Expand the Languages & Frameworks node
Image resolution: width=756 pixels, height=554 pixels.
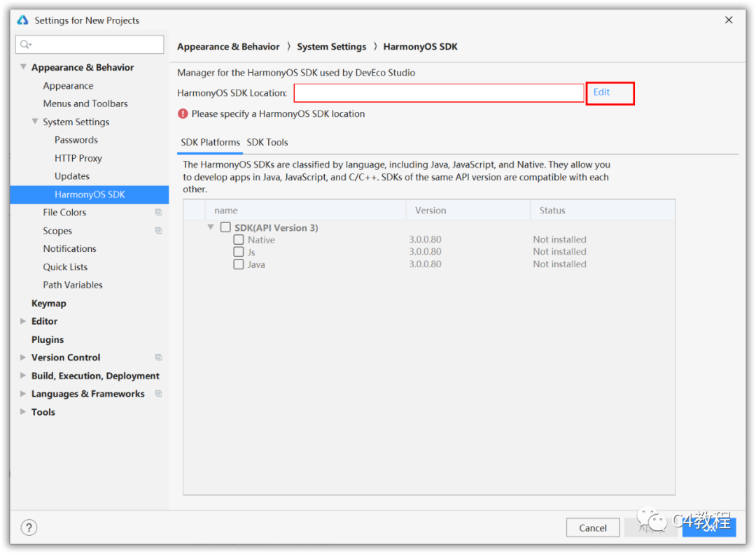pyautogui.click(x=22, y=394)
